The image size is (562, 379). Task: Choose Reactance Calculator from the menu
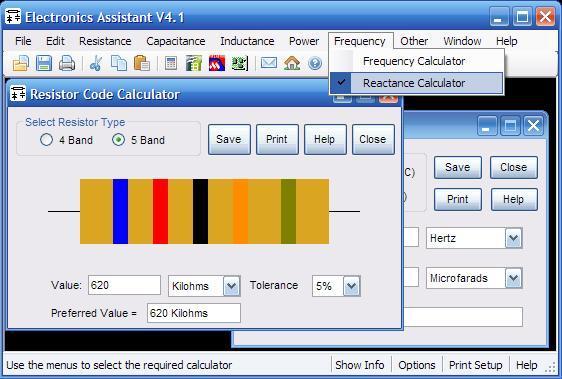click(416, 83)
